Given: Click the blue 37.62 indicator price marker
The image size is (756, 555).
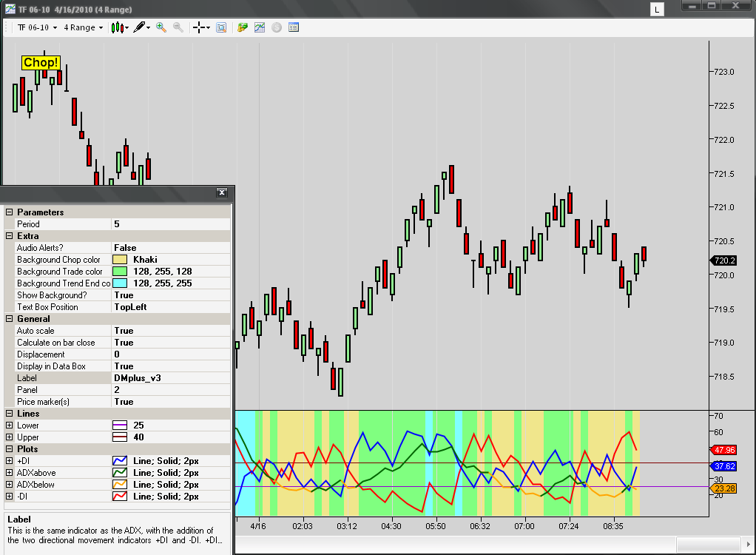Looking at the screenshot, I should pos(723,466).
